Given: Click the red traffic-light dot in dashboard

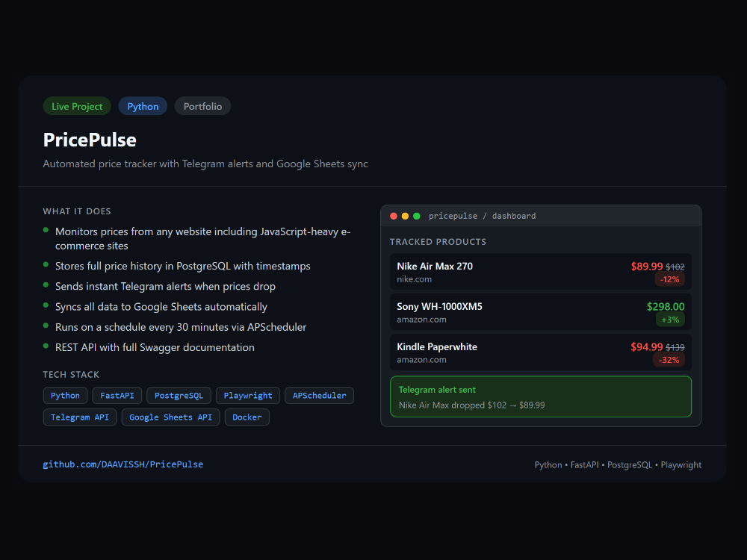Looking at the screenshot, I should (394, 216).
